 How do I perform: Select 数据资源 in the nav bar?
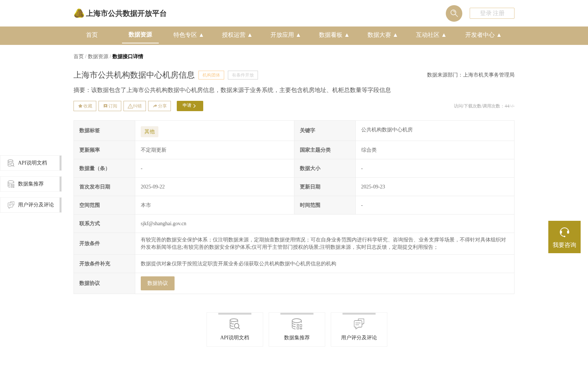140,35
